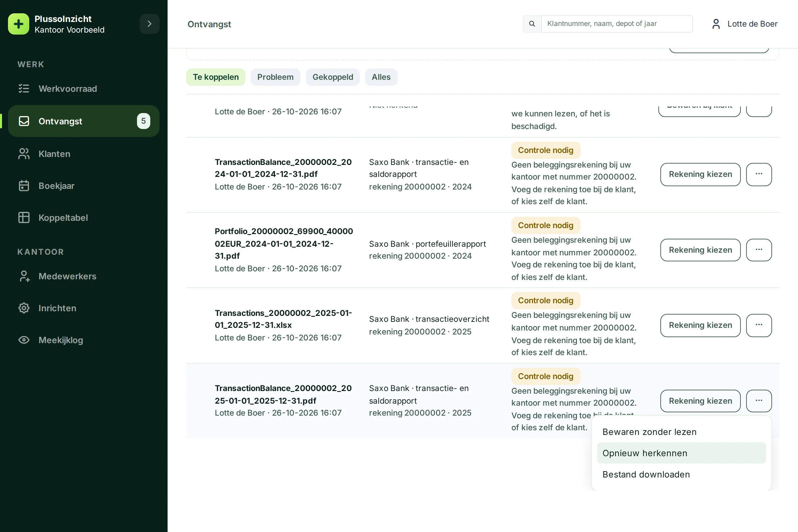Click Rekening kiezen for Portfolio_20000002 file
The height and width of the screenshot is (532, 798).
(x=700, y=250)
